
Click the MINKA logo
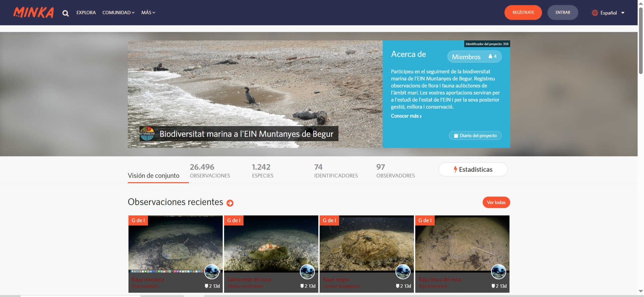tap(34, 12)
